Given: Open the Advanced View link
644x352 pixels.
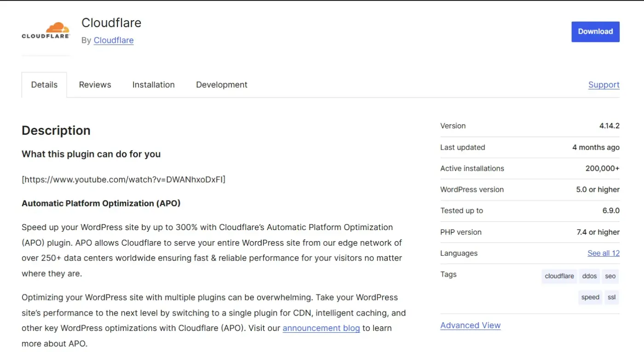Looking at the screenshot, I should click(470, 325).
